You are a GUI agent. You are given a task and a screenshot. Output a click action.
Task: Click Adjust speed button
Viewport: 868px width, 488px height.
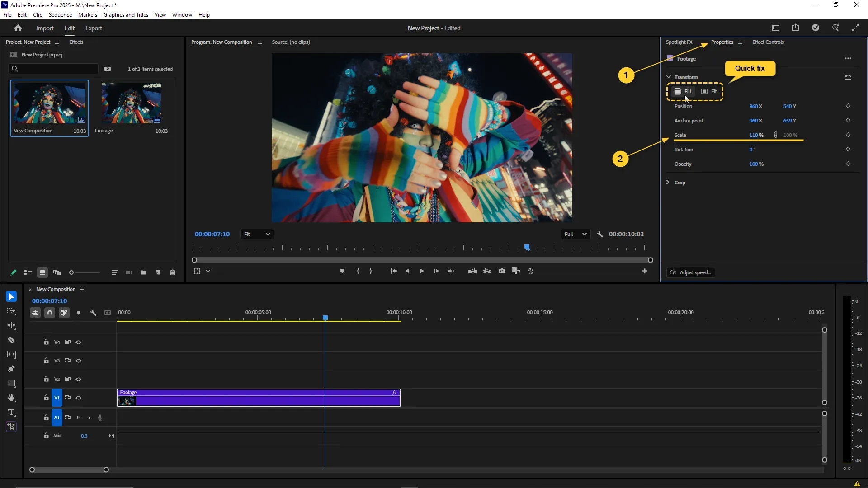pyautogui.click(x=691, y=272)
